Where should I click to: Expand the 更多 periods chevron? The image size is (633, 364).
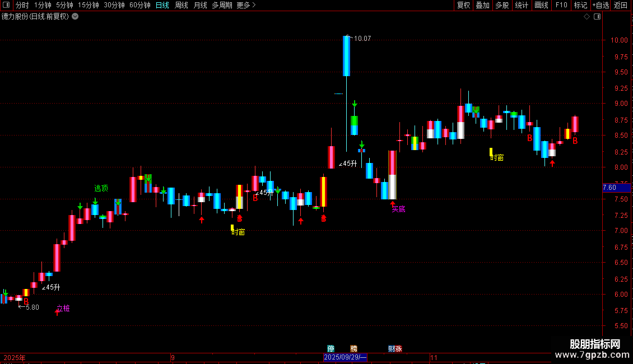coord(254,5)
